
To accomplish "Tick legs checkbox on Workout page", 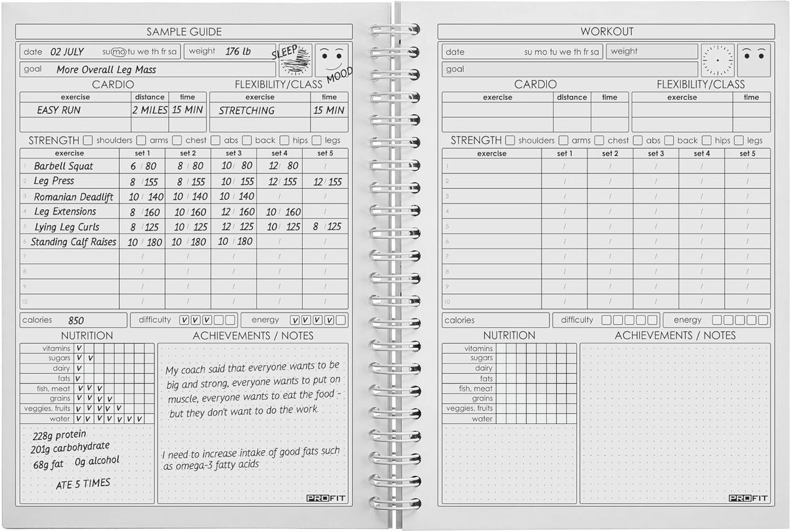I will pyautogui.click(x=739, y=141).
